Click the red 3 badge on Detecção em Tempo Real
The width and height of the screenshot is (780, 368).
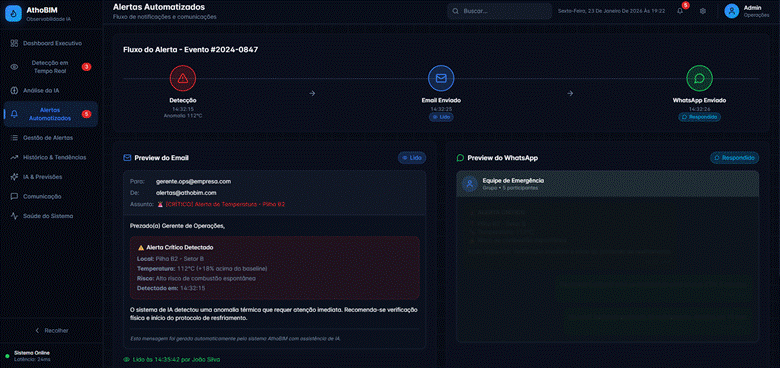tap(86, 67)
